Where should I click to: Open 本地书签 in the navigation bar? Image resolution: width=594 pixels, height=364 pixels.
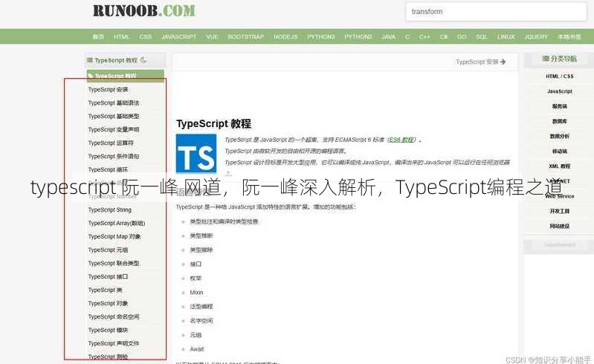569,36
